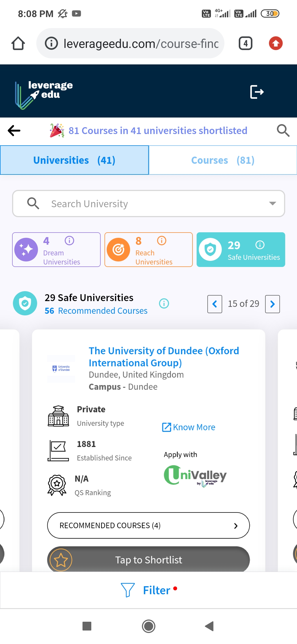Viewport: 297px width, 644px height.
Task: Tap the logout icon in header
Action: pos(257,92)
